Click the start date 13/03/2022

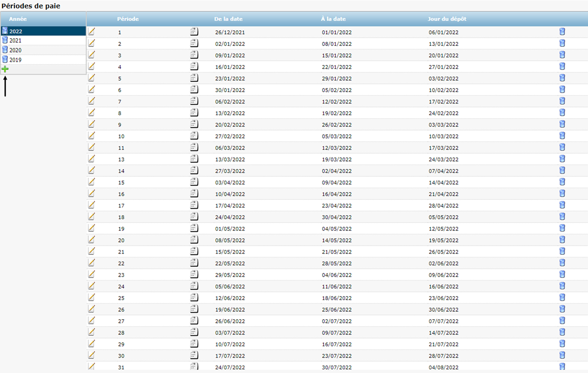click(230, 159)
